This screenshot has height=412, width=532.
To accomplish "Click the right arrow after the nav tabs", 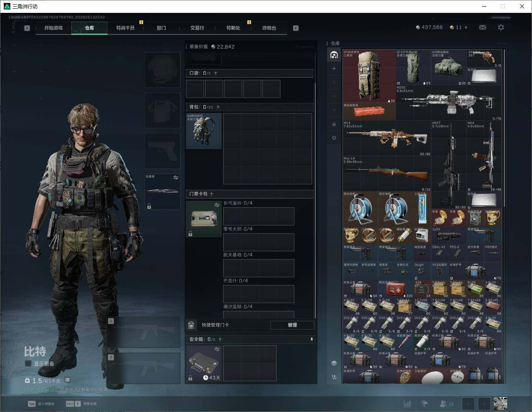I will pyautogui.click(x=296, y=28).
